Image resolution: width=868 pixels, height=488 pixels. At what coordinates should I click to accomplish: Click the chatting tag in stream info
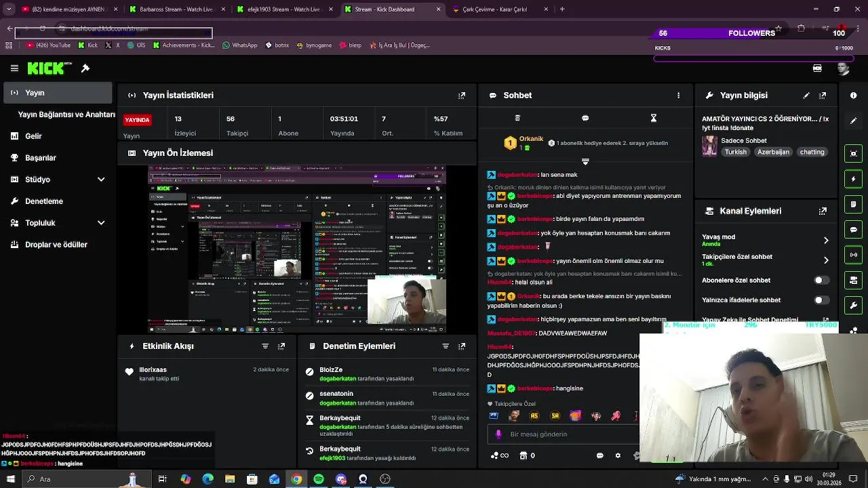point(812,152)
